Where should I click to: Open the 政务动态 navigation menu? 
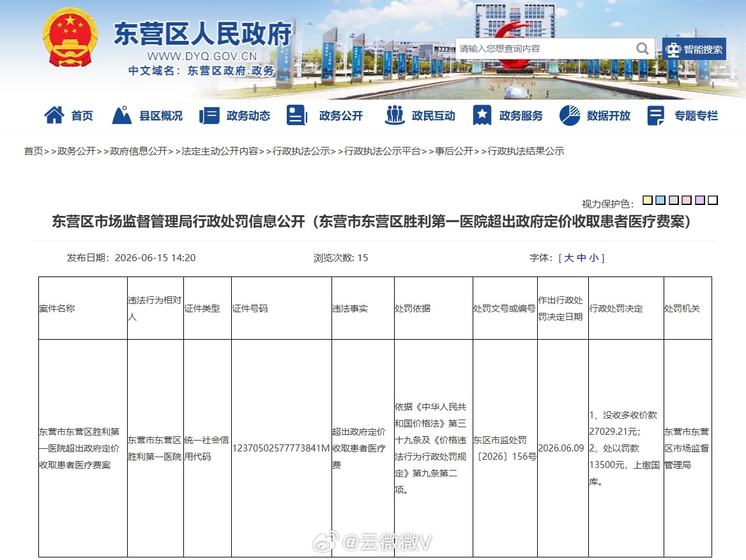pyautogui.click(x=248, y=116)
